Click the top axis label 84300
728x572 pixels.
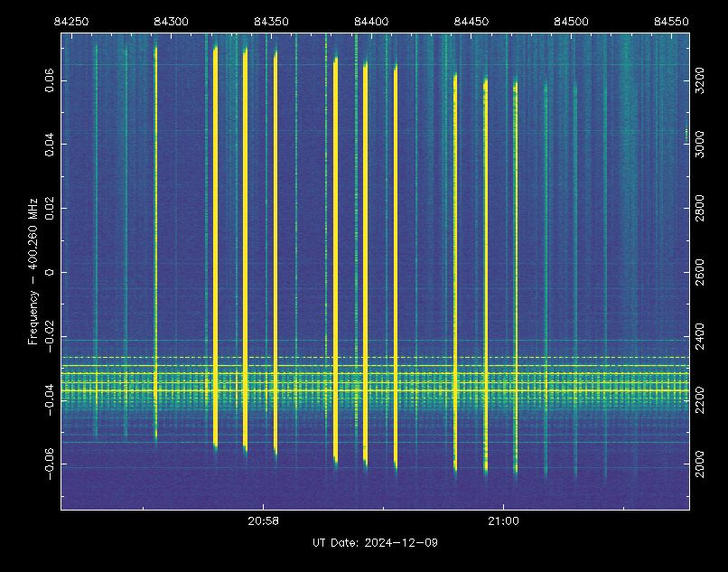pos(172,22)
